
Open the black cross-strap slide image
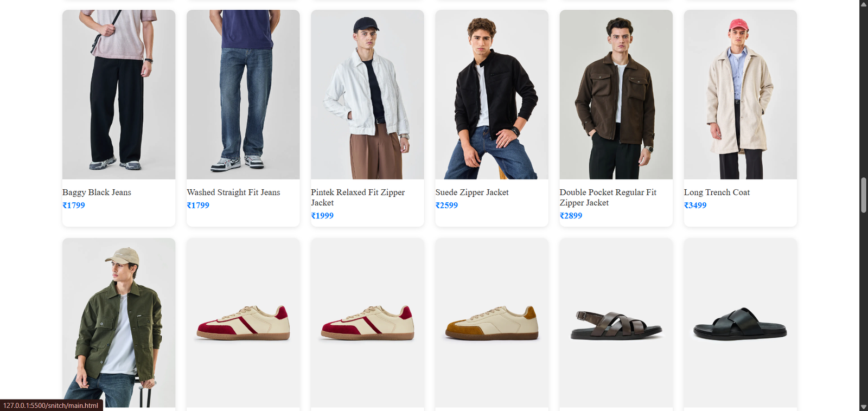740,324
